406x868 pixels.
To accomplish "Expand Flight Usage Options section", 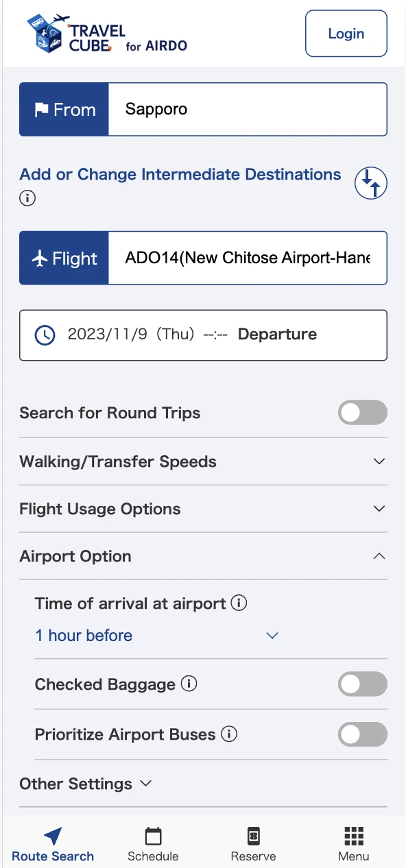I will [203, 509].
